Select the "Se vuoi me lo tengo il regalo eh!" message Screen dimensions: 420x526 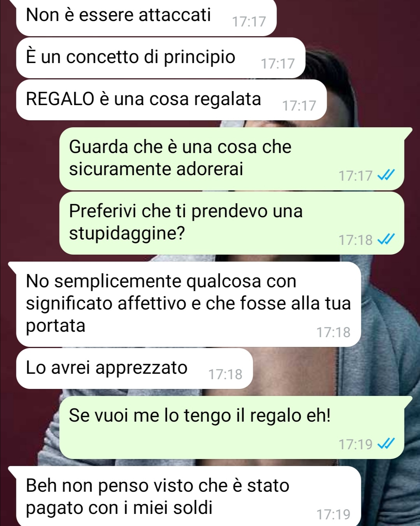click(235, 427)
